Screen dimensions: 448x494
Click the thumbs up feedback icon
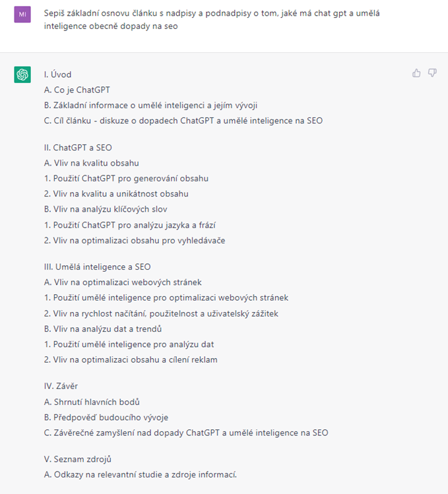tap(416, 73)
